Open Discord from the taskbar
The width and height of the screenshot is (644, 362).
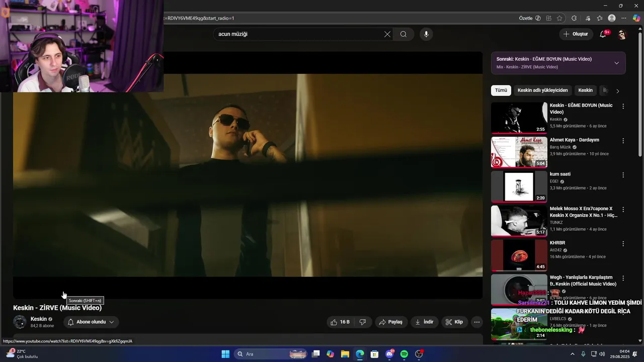tap(389, 354)
